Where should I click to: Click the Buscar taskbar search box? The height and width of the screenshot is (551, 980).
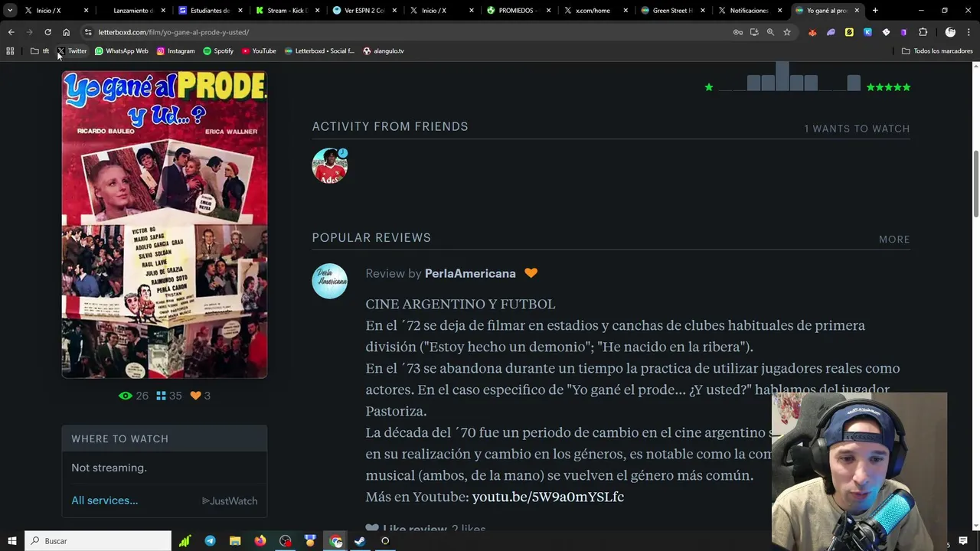(98, 541)
